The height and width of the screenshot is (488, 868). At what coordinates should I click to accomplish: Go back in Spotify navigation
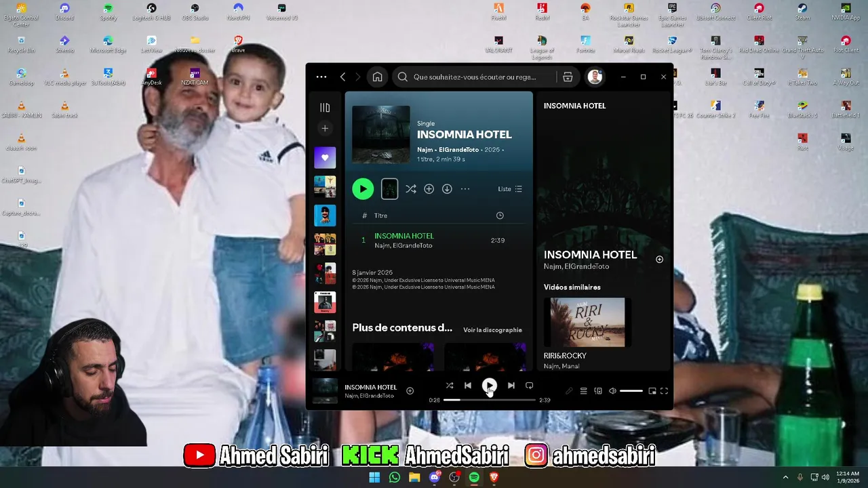click(x=343, y=77)
